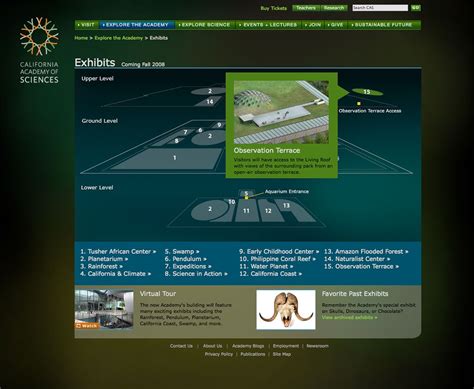
Task: Select exhibit 9 shape on Ground Level
Action: (219, 125)
